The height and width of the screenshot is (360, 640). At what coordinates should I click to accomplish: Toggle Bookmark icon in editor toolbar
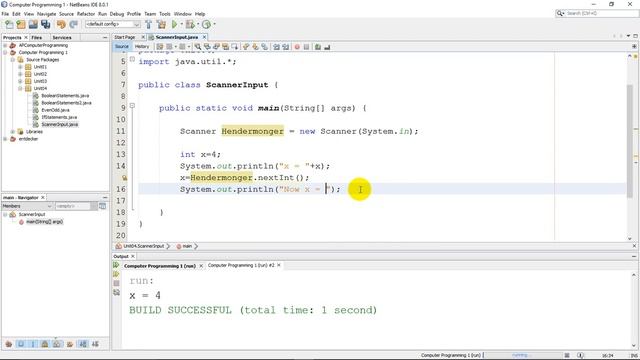point(265,47)
